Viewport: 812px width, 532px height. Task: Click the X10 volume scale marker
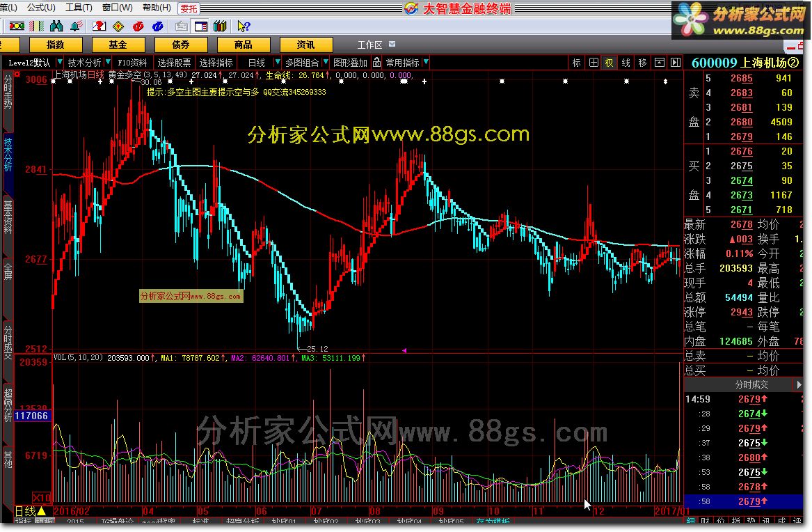[x=42, y=498]
